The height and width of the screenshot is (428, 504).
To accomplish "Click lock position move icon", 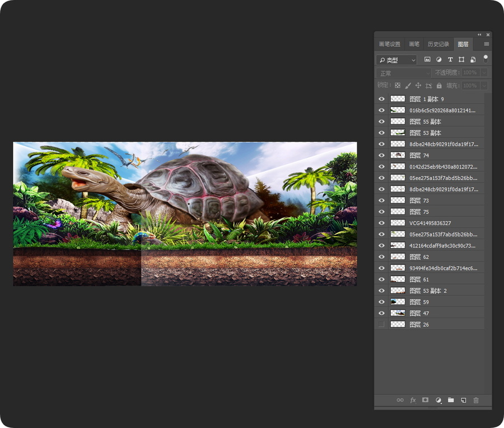I will click(418, 86).
